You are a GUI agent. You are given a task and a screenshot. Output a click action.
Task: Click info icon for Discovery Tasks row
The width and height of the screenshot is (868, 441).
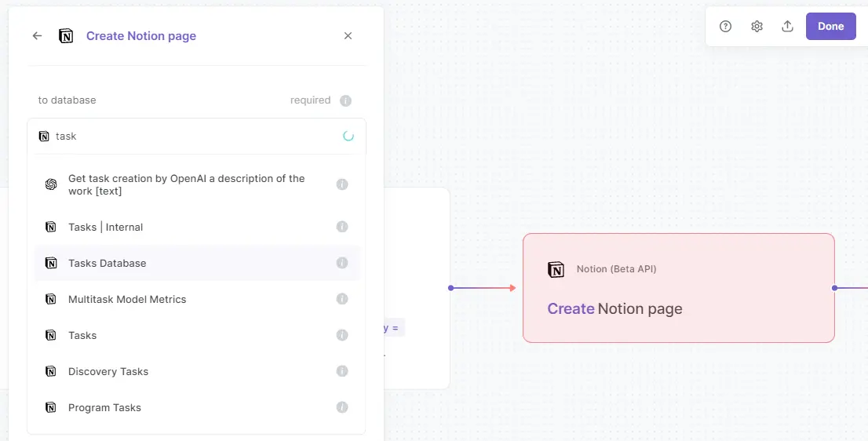click(x=342, y=371)
